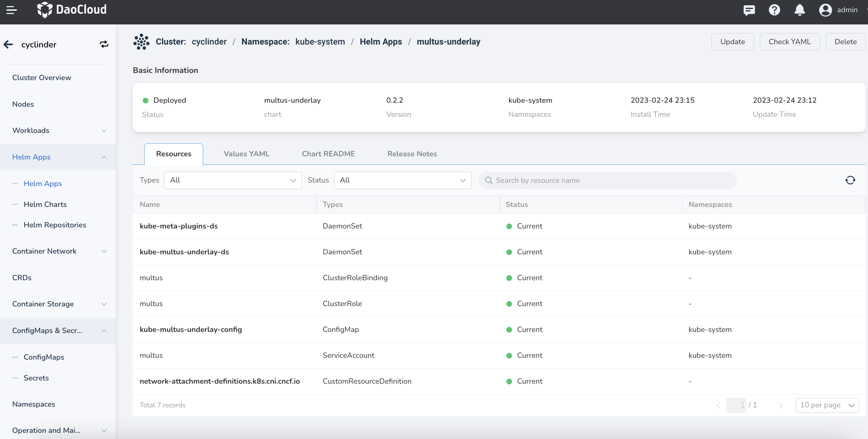Screen dimensions: 868x439
Task: Open the Types filter dropdown
Action: coord(233,180)
